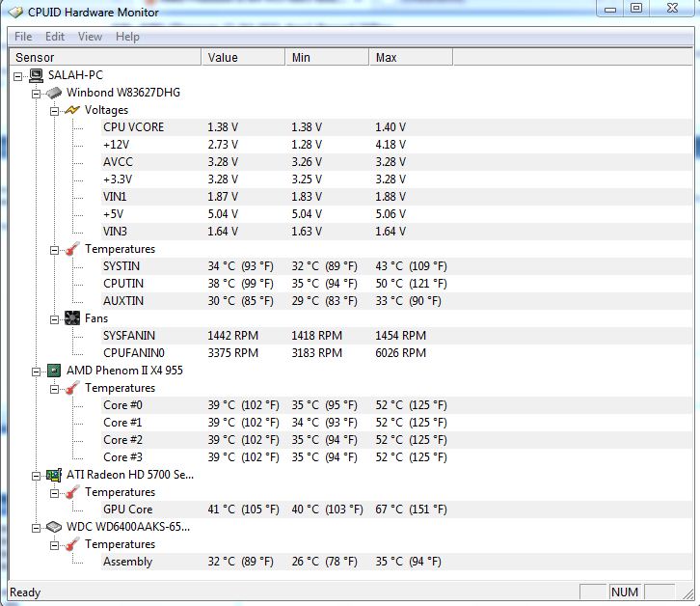Select the SYSFANIN fan row
The height and width of the screenshot is (606, 700).
pyautogui.click(x=396, y=336)
